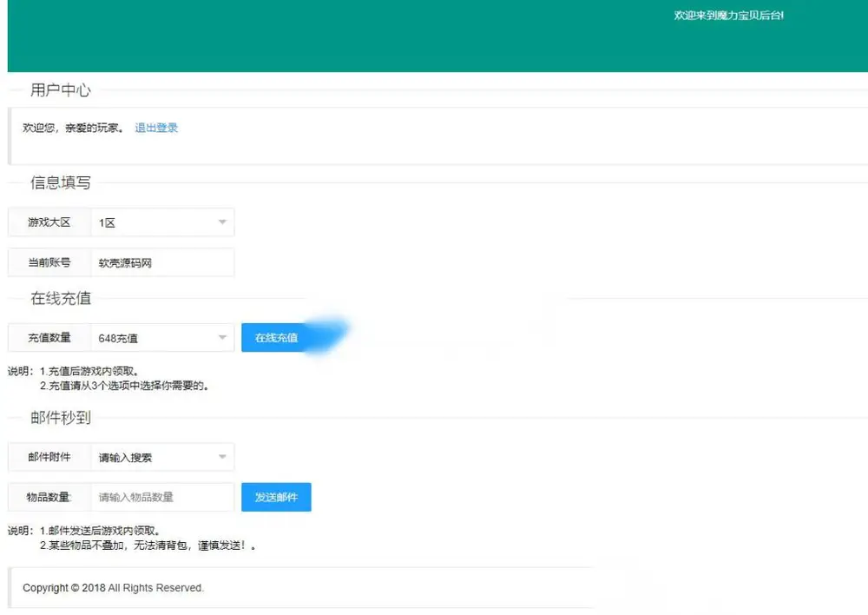The image size is (868, 615).
Task: Click the 邮件秒到 section heading
Action: 61,418
